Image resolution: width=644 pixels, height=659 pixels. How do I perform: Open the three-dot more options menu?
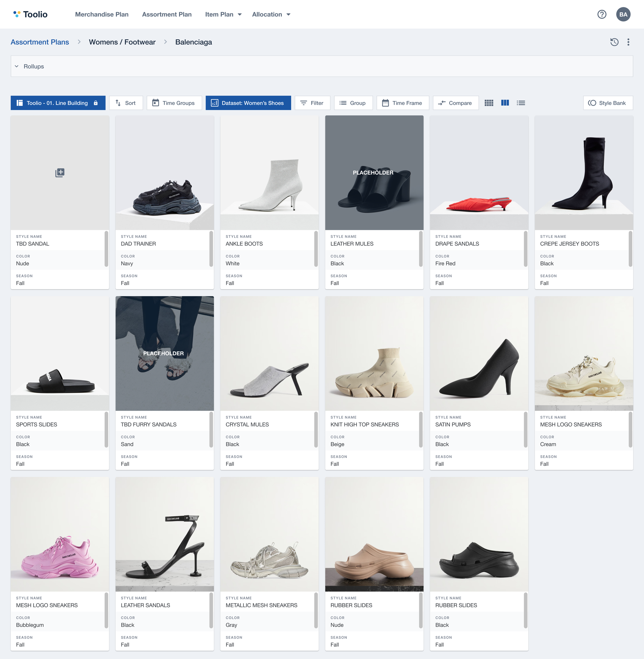(x=628, y=42)
